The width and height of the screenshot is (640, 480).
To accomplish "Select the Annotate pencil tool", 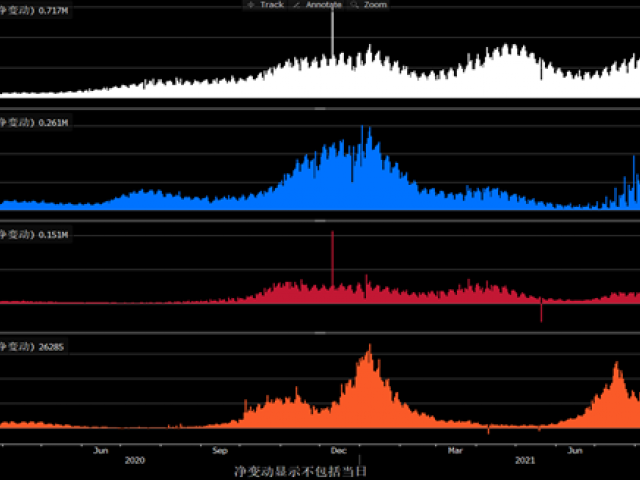I will (319, 5).
